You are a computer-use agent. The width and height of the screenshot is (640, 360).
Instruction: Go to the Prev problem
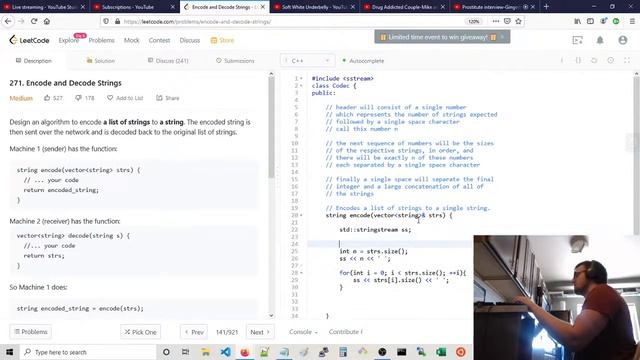point(194,332)
